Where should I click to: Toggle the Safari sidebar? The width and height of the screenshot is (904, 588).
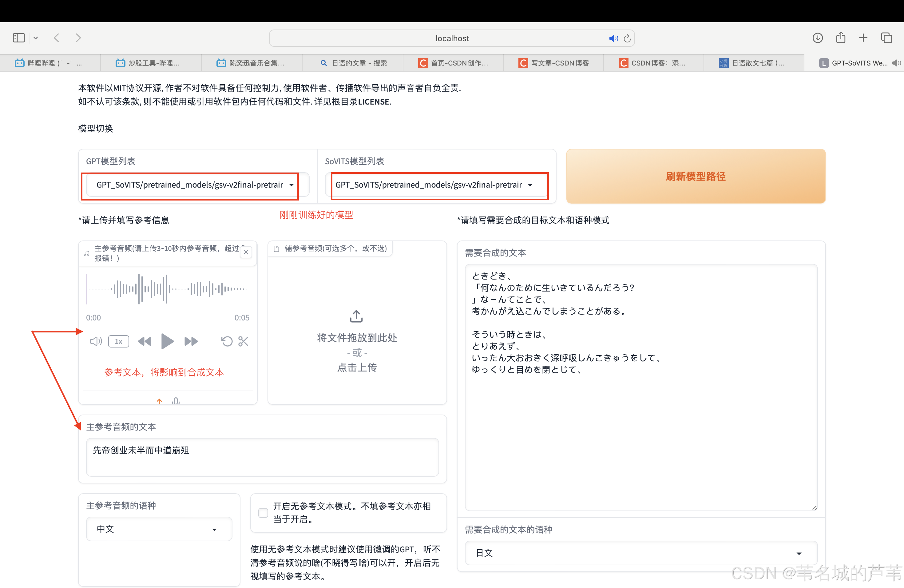(x=19, y=38)
